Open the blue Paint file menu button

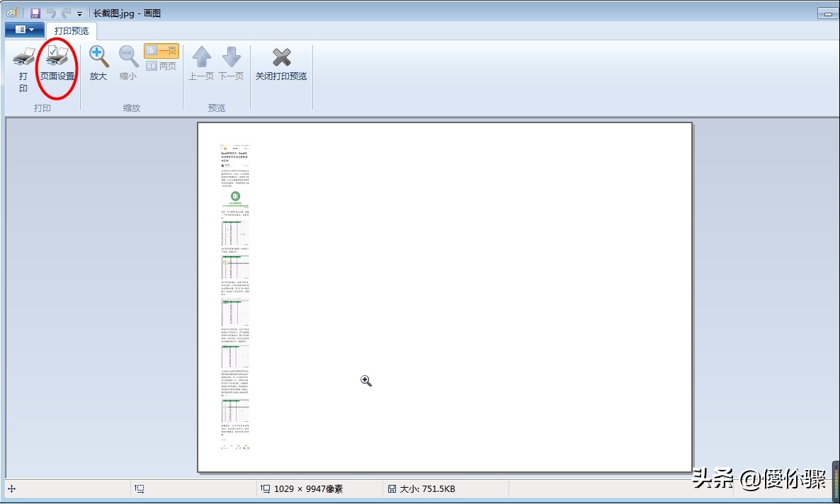tap(24, 30)
